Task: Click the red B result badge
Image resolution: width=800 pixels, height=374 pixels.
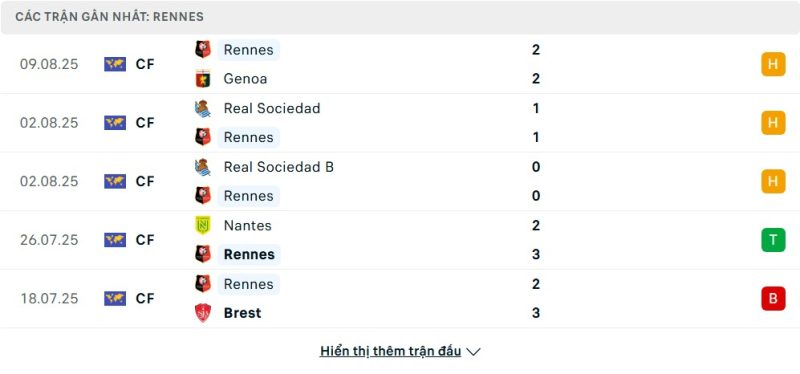Action: click(x=773, y=298)
